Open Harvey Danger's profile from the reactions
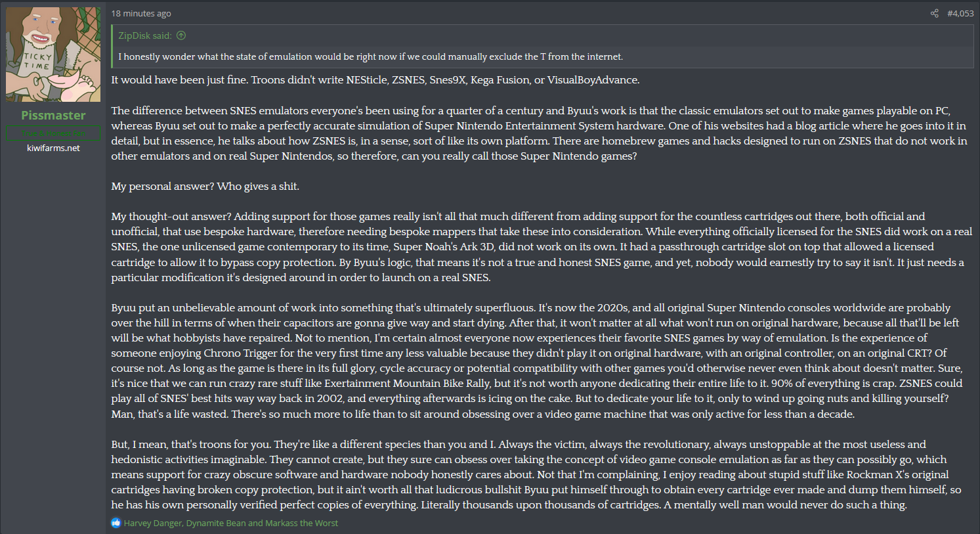 (153, 523)
